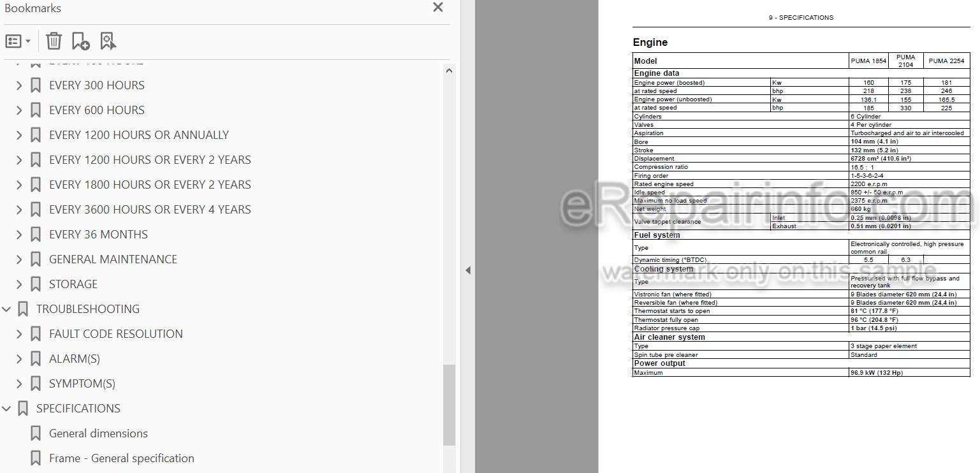Viewport: 980px width, 473px height.
Task: Collapse SPECIFICATIONS section
Action: (x=6, y=409)
